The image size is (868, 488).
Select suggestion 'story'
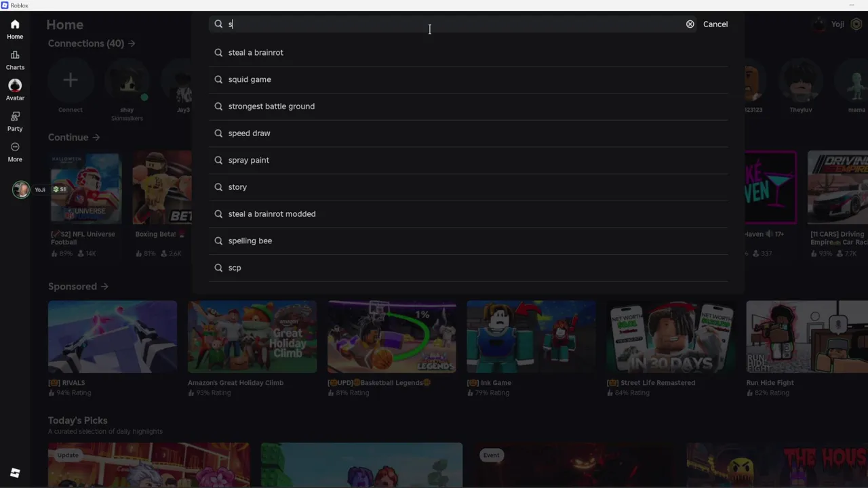point(469,187)
